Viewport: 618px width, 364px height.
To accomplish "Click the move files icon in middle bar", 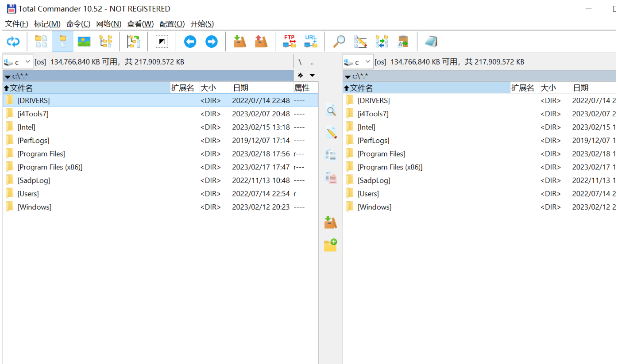I will tap(331, 177).
